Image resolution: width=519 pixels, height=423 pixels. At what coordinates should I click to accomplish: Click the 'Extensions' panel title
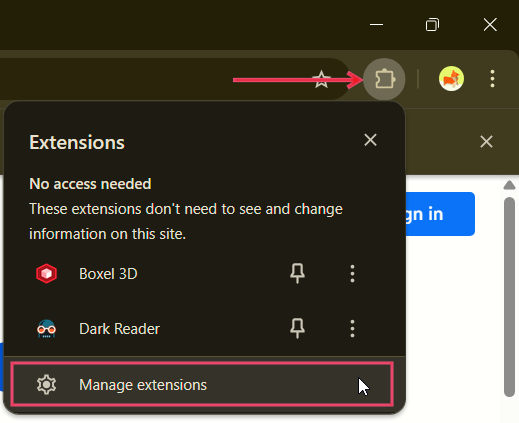click(77, 142)
